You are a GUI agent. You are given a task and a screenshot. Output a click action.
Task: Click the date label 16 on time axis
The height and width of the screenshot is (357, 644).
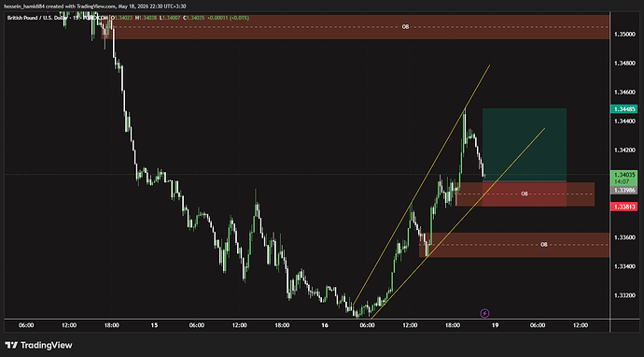point(325,325)
